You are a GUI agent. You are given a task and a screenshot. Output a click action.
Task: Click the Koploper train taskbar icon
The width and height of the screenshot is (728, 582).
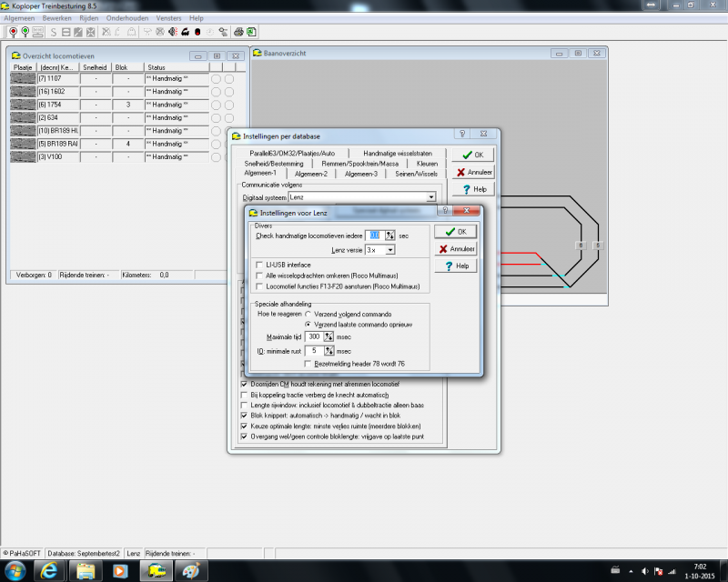point(157,570)
